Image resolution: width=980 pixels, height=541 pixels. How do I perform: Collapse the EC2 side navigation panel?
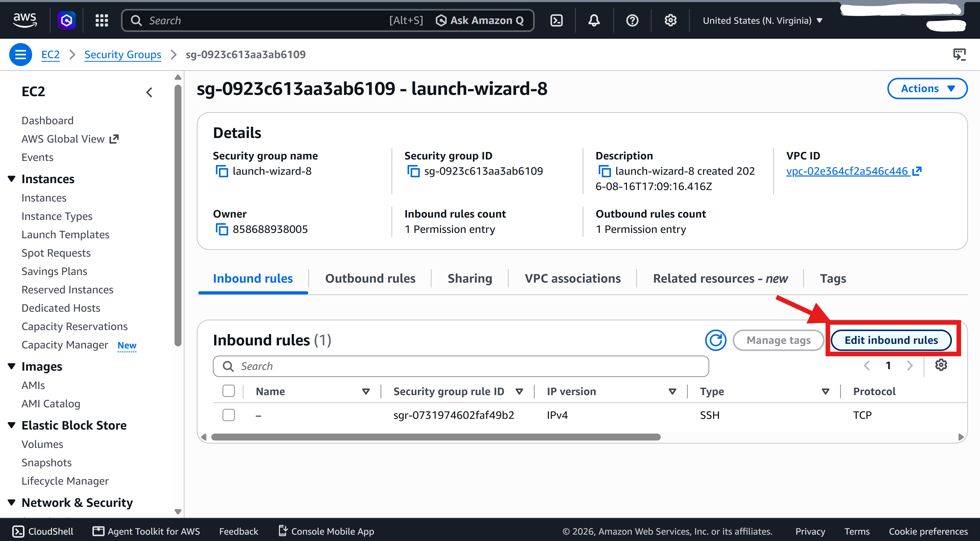(149, 92)
